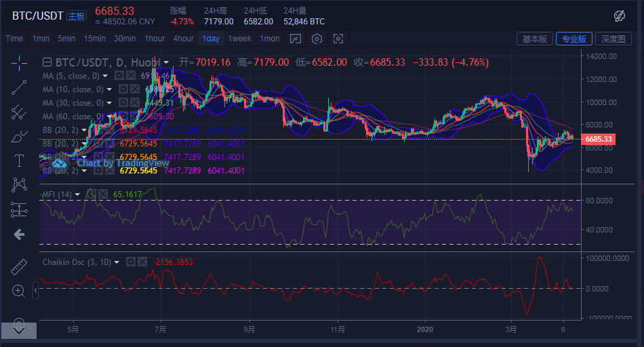Click the back arrow in left toolbar

tap(19, 234)
